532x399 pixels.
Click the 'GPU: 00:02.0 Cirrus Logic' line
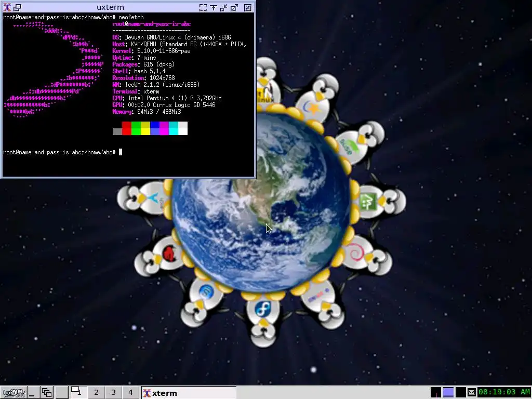coord(164,105)
